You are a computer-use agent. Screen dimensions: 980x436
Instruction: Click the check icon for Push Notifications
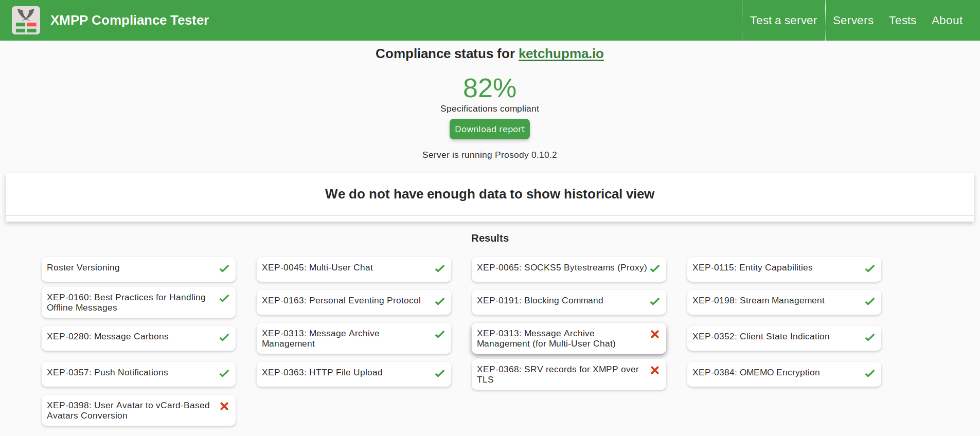pos(224,373)
